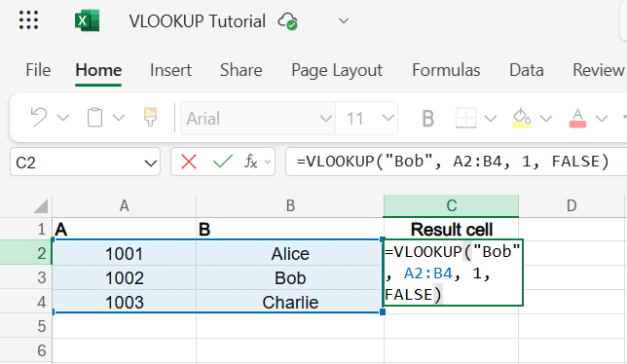
Task: Expand the Name Box C2 dropdown
Action: [150, 163]
